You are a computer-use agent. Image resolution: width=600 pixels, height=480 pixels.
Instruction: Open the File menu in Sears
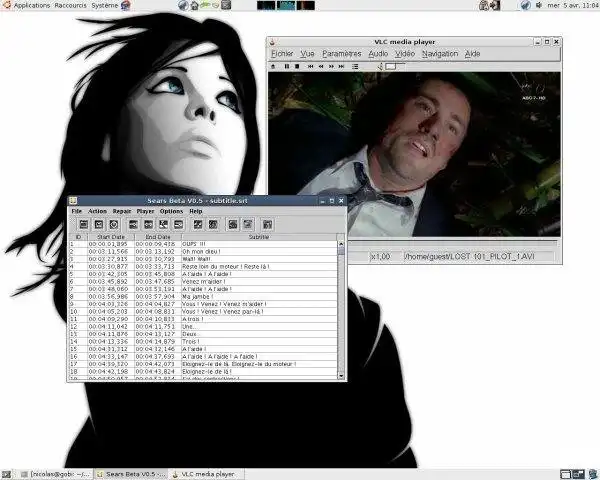pos(77,211)
